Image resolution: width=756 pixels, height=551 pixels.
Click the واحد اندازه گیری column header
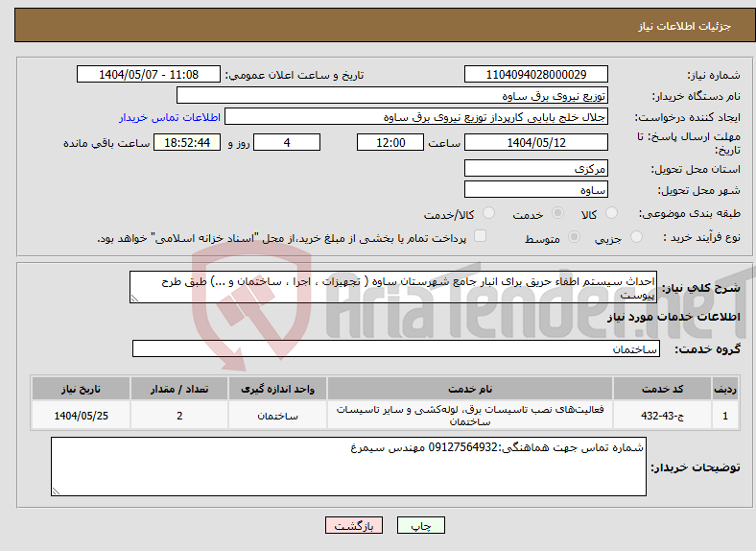[x=277, y=389]
